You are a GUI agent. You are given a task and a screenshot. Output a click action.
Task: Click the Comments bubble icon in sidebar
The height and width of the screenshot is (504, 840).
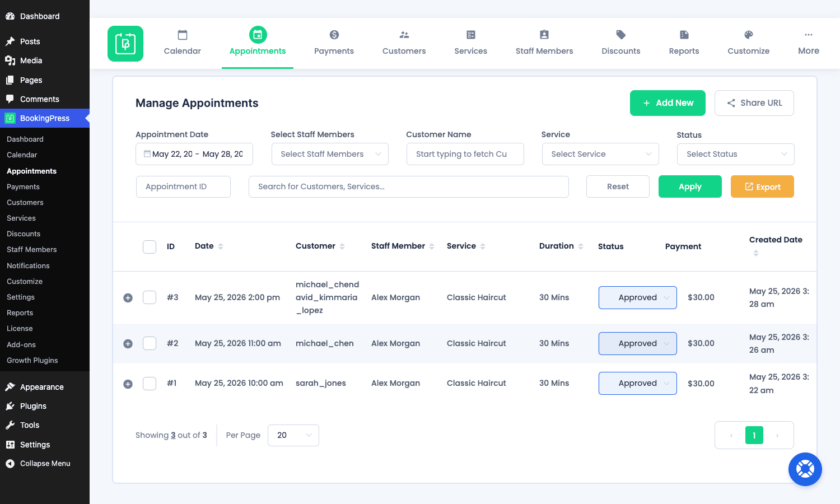(10, 99)
